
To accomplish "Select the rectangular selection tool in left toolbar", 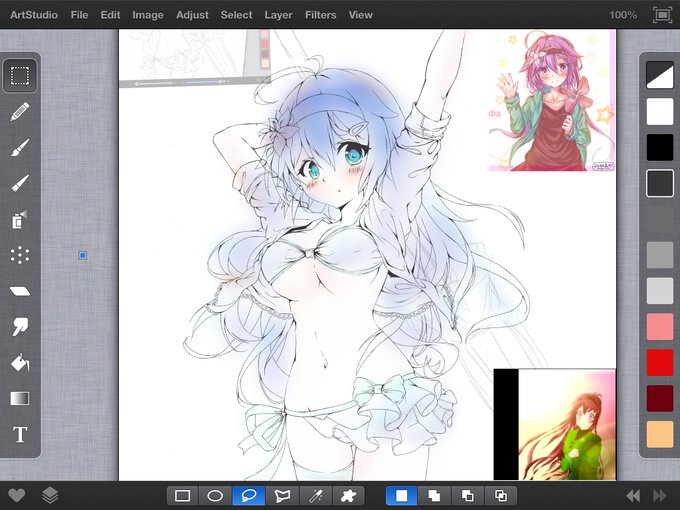I will pyautogui.click(x=20, y=76).
